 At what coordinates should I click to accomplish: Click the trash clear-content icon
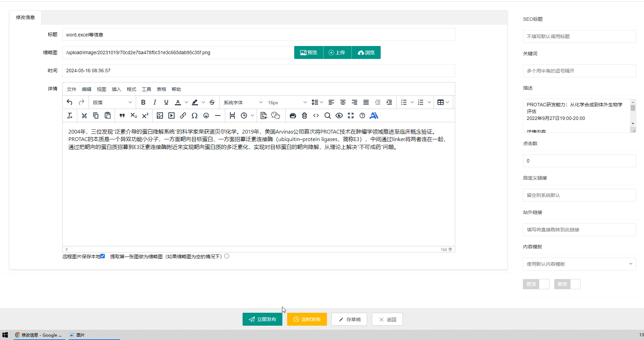(304, 115)
